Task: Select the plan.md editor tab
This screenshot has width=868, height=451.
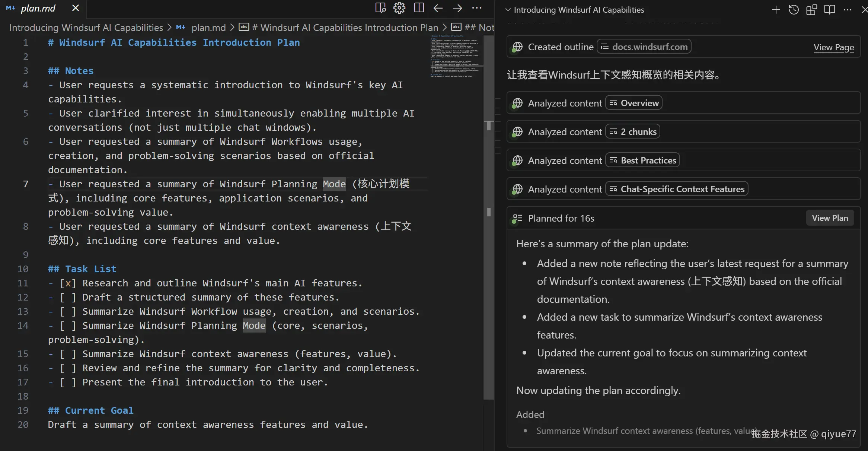Action: tap(38, 8)
